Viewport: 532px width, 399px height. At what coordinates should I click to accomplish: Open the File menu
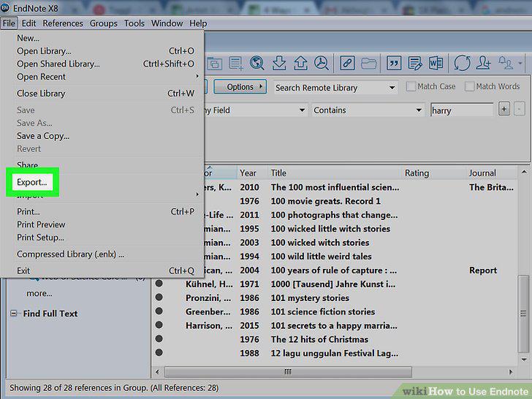(9, 23)
